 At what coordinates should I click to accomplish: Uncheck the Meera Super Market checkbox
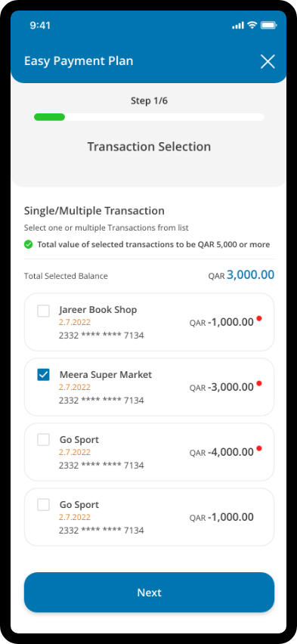(44, 375)
